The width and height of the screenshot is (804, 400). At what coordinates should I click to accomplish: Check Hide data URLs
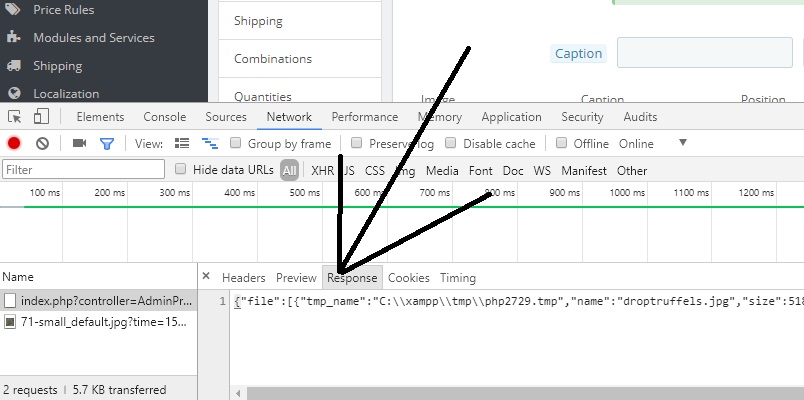pyautogui.click(x=180, y=169)
